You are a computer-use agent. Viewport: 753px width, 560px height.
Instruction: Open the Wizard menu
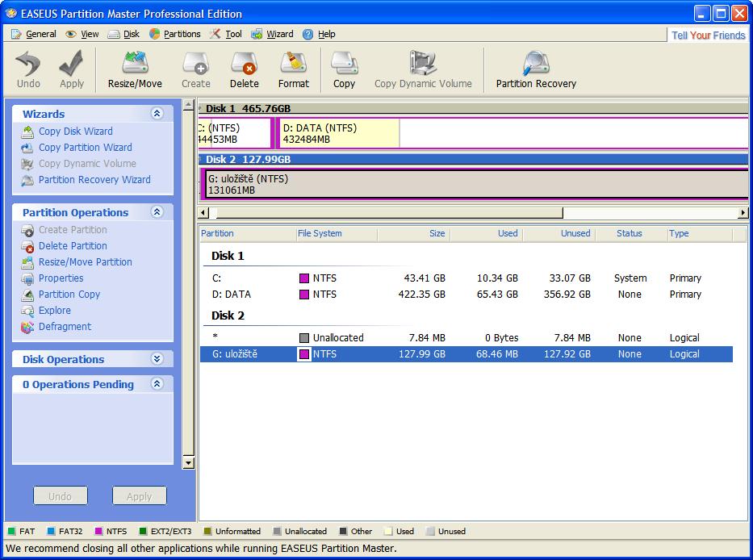[x=279, y=34]
